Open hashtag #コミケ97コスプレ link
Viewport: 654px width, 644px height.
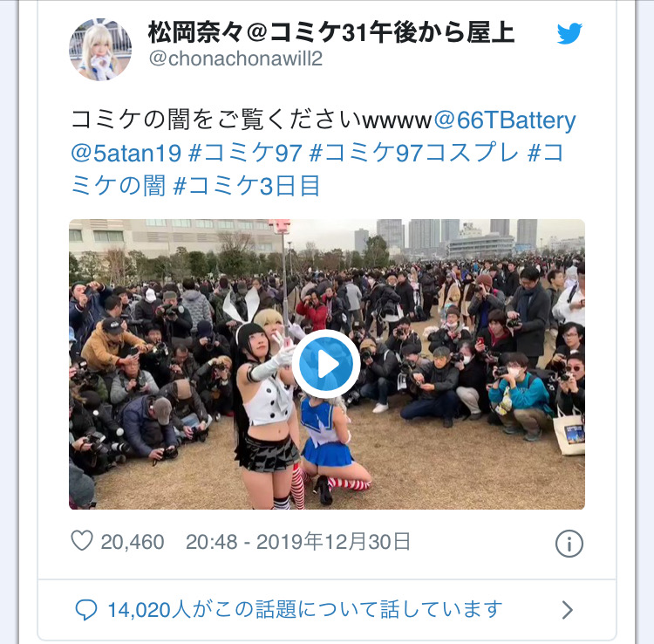click(x=414, y=154)
